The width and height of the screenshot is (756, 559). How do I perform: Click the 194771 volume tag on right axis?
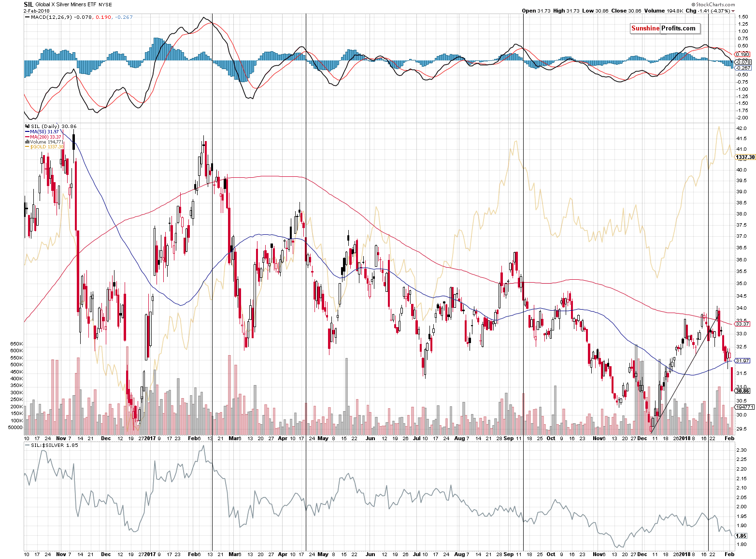pyautogui.click(x=744, y=407)
